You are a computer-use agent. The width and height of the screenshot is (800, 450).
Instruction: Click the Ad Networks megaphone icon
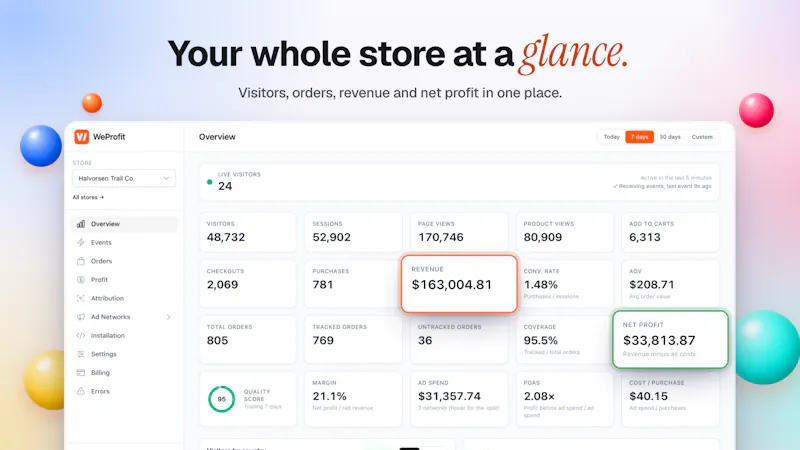81,317
